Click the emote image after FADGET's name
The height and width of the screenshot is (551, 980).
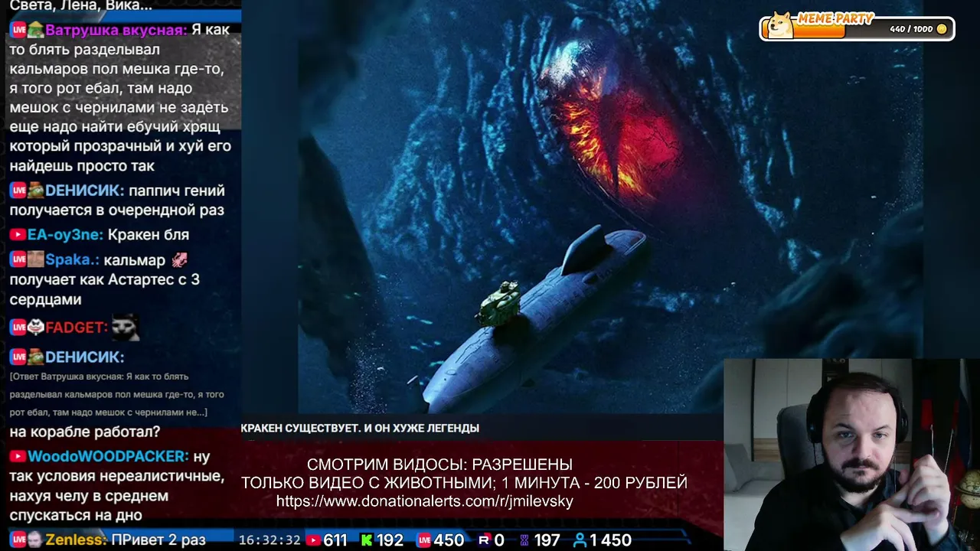(126, 328)
